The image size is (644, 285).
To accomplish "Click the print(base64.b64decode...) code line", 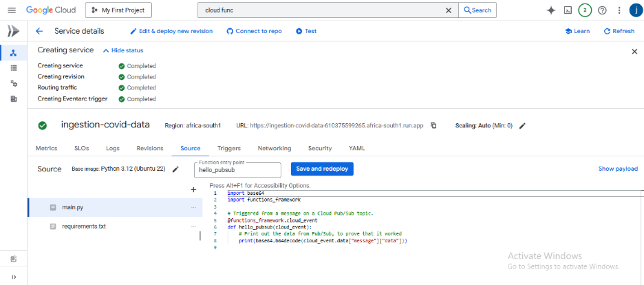I will tap(323, 241).
